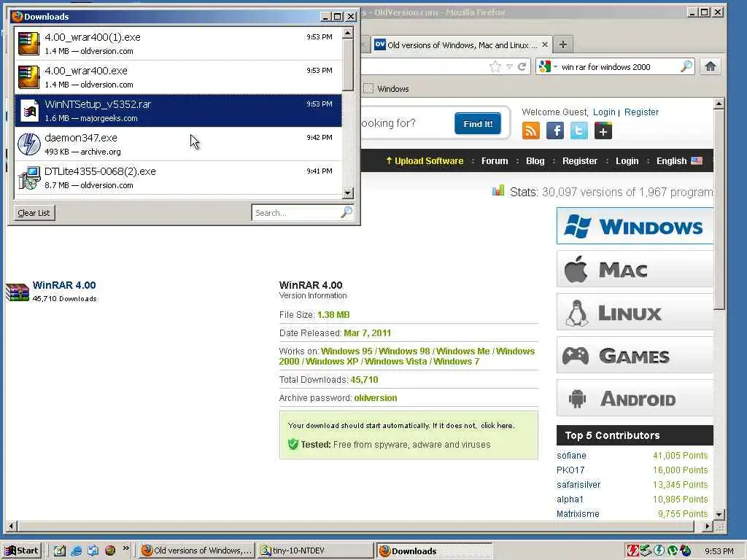Image resolution: width=747 pixels, height=560 pixels.
Task: Open RSS feed icon on OldVersion
Action: (x=531, y=131)
